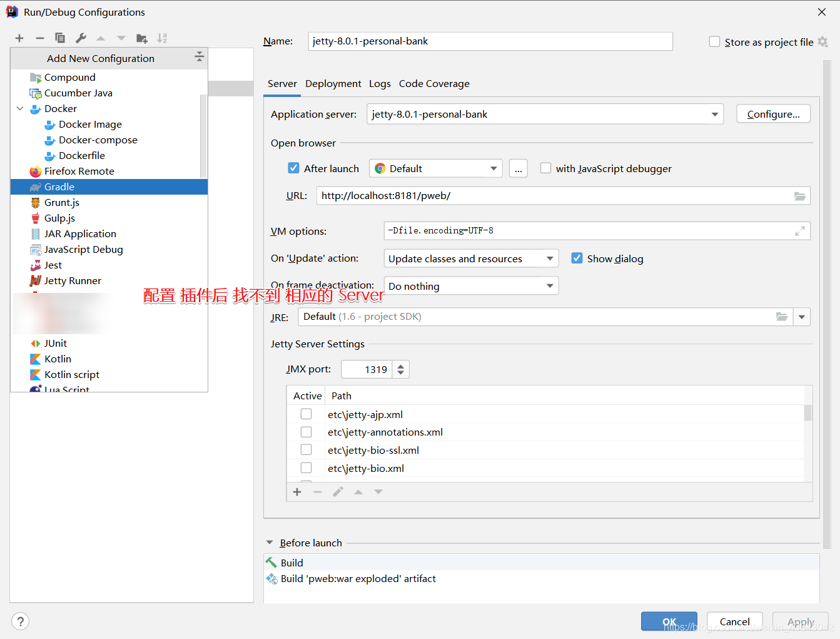Viewport: 840px width, 639px height.
Task: Select the Compound configuration type
Action: 109,78
